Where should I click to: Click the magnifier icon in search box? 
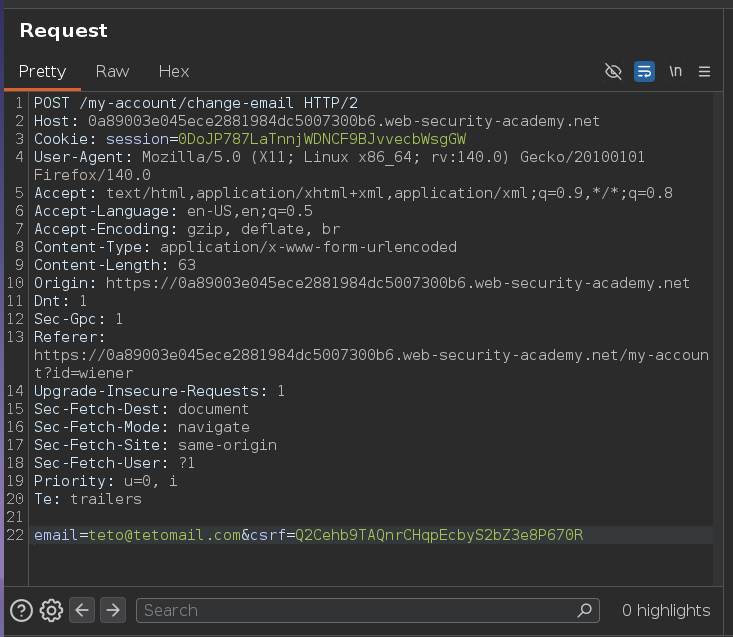point(585,610)
